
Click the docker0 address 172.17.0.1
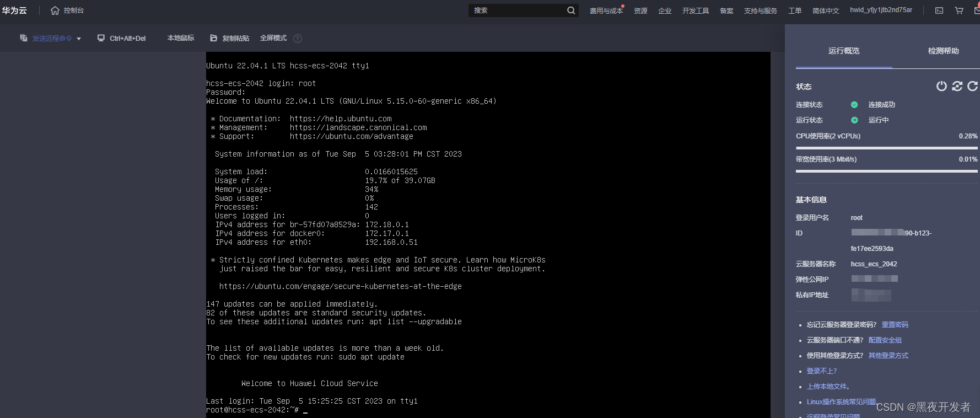click(387, 233)
